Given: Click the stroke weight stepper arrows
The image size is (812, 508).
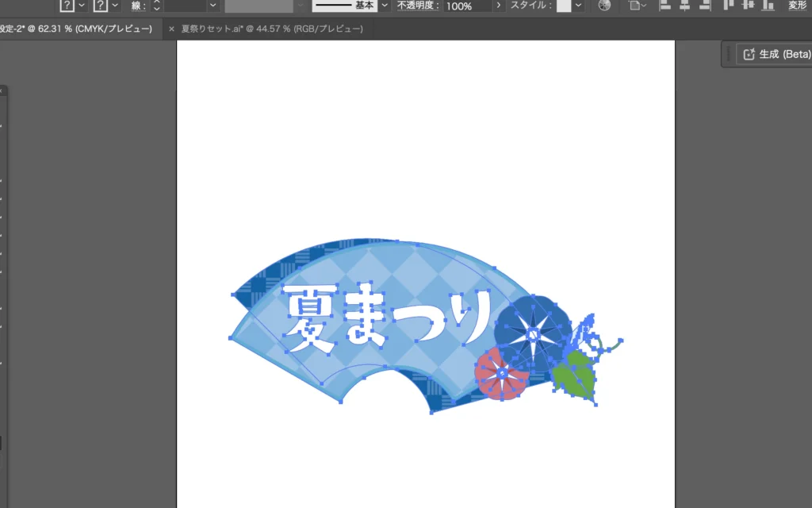Looking at the screenshot, I should (x=156, y=6).
